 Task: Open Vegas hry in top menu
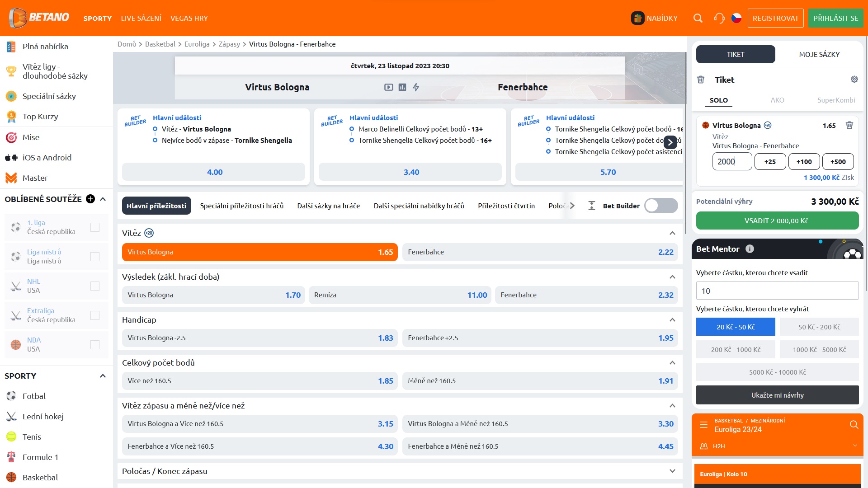tap(189, 18)
